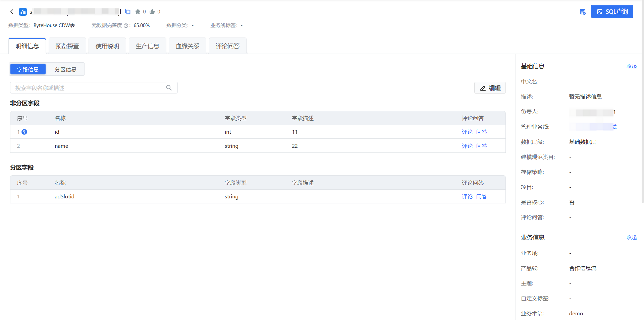This screenshot has height=320, width=644.
Task: Select the 字段信息 toggle
Action: tap(28, 69)
